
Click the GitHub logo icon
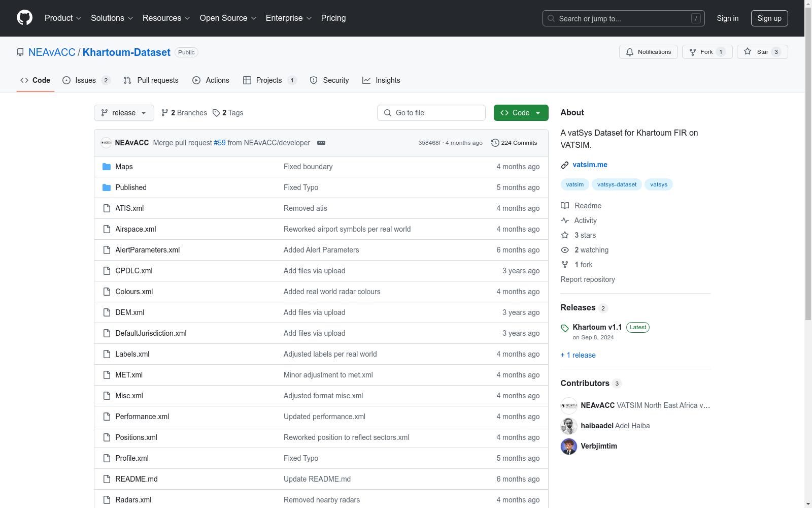(x=24, y=18)
